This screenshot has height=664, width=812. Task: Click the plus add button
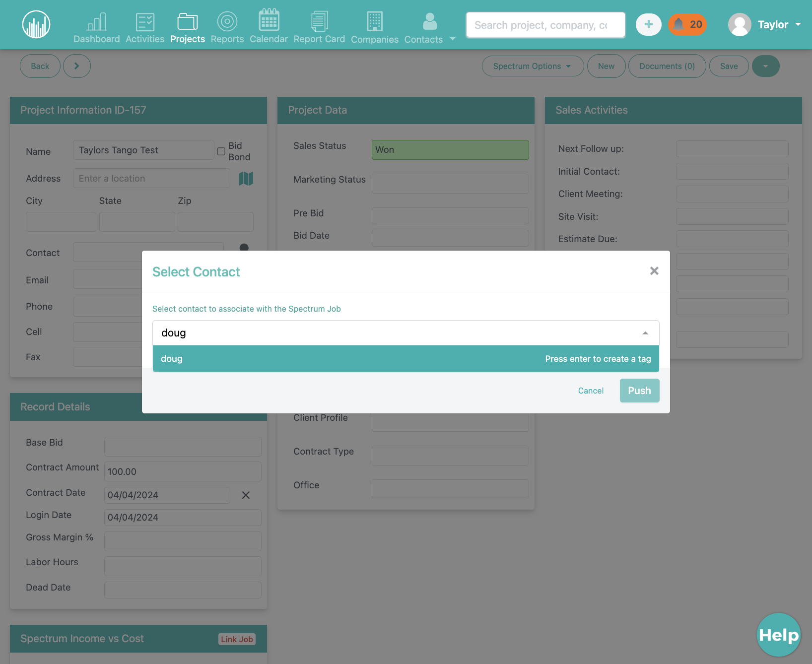[649, 24]
